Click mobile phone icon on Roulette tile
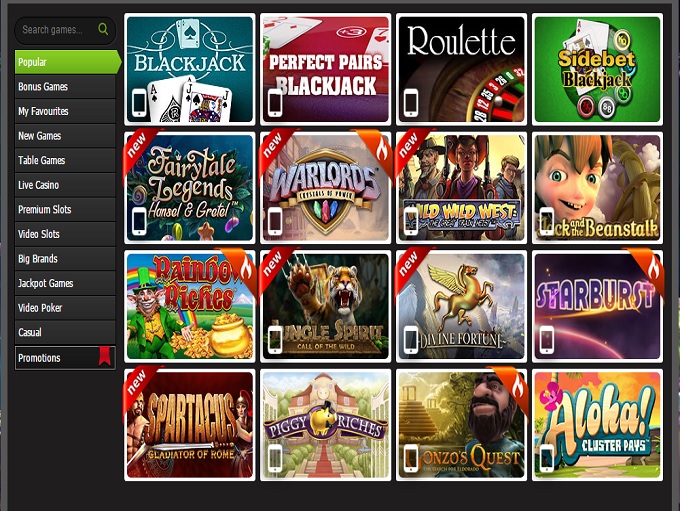This screenshot has height=511, width=680. coord(411,102)
